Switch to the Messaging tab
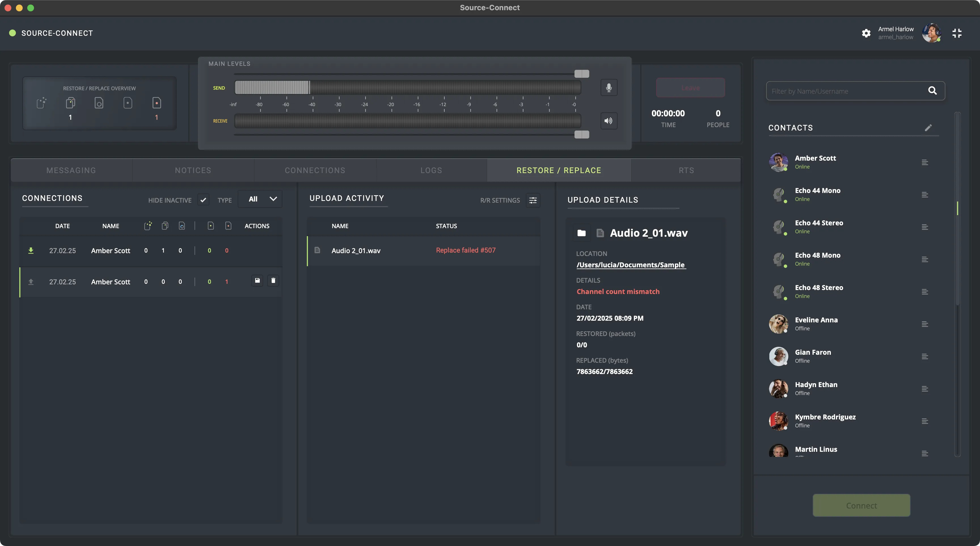This screenshot has height=546, width=980. coord(71,170)
